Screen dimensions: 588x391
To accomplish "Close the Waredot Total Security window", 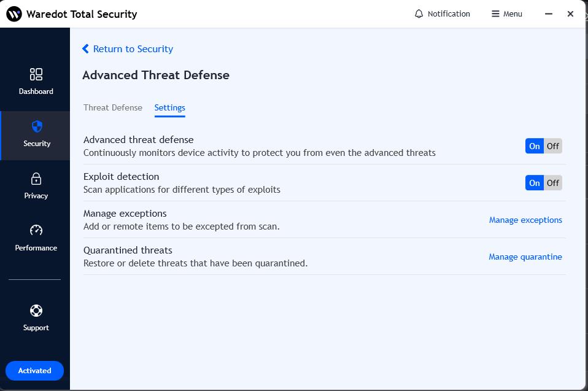I will coord(570,14).
